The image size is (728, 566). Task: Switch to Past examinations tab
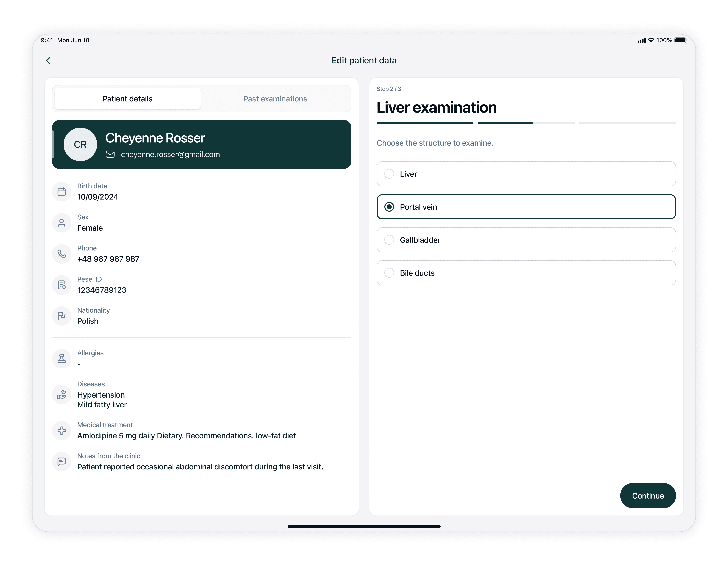point(275,99)
